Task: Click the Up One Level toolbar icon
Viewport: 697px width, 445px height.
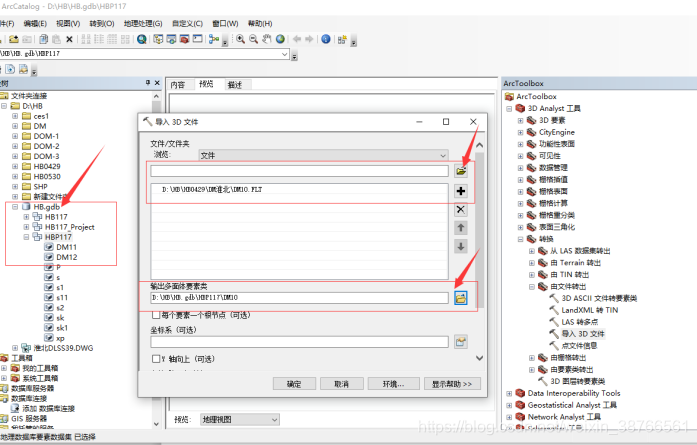Action: pyautogui.click(x=14, y=39)
